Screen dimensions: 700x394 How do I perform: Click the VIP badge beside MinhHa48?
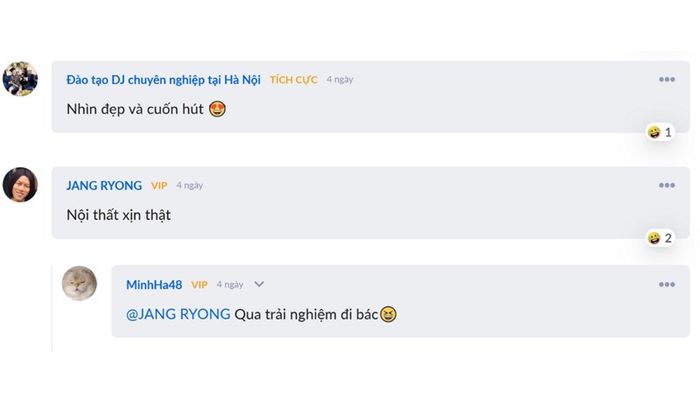coord(199,285)
